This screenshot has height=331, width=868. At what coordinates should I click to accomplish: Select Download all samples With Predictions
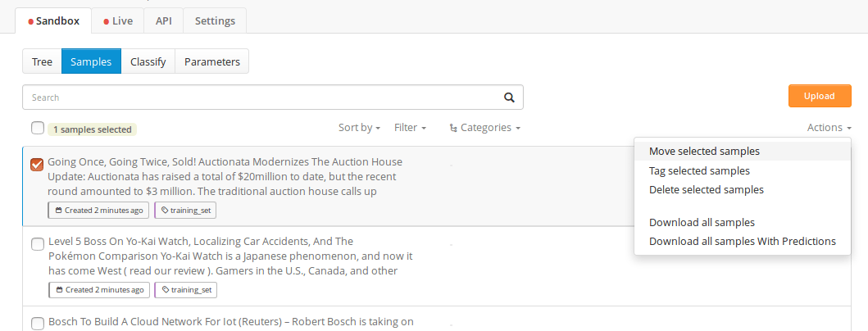(742, 242)
